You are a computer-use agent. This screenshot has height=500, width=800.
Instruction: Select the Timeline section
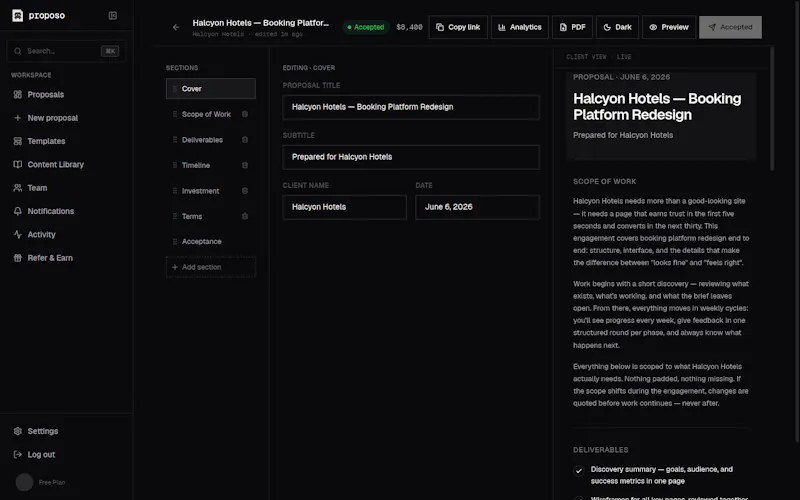pyautogui.click(x=196, y=165)
